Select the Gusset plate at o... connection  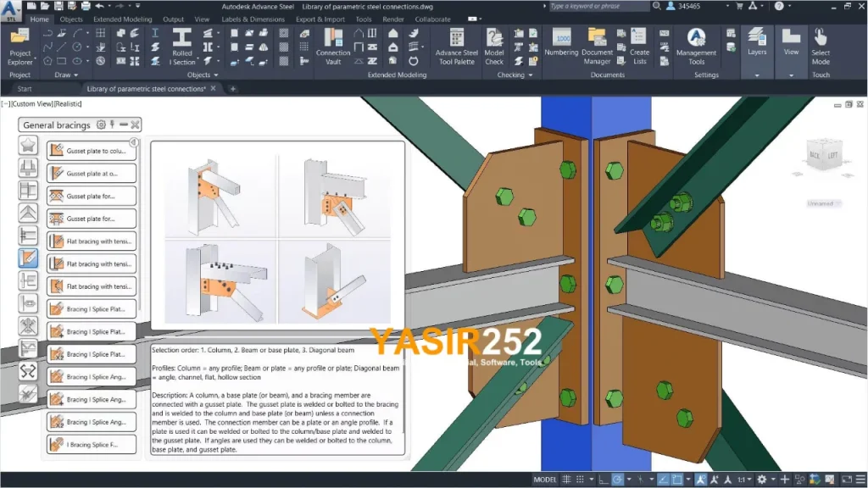(92, 173)
